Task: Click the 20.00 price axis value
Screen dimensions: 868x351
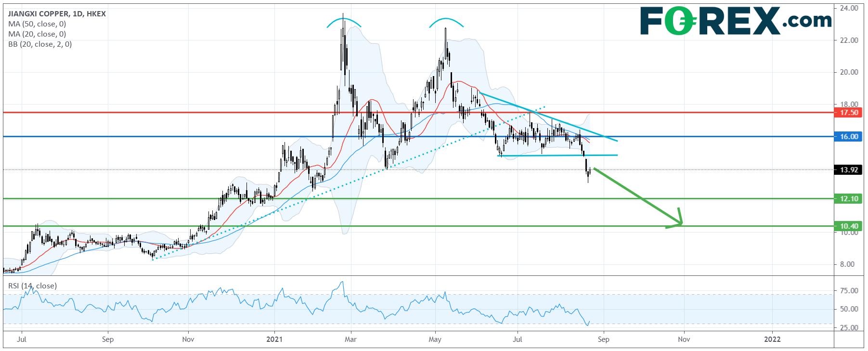Action: tap(849, 72)
